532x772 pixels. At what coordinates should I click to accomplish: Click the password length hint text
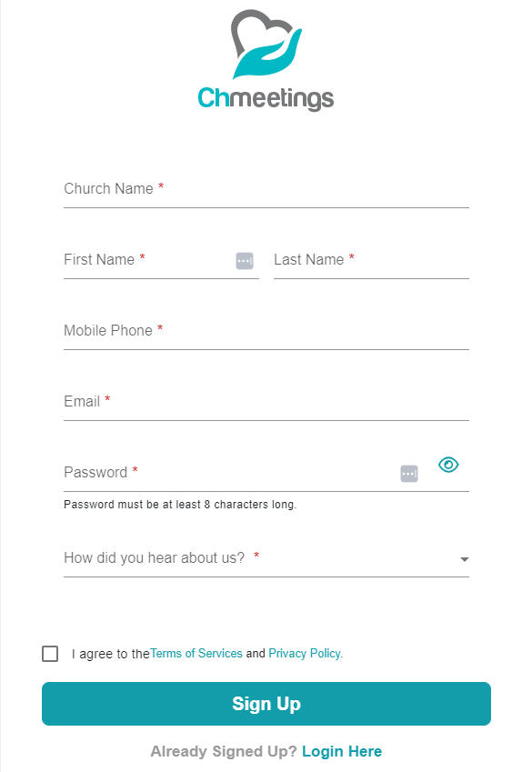click(x=180, y=505)
